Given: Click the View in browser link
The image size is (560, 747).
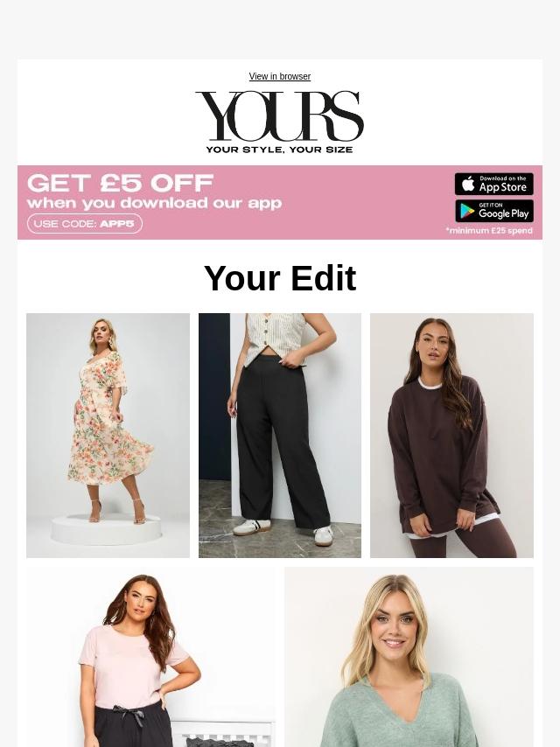Looking at the screenshot, I should pos(280,76).
